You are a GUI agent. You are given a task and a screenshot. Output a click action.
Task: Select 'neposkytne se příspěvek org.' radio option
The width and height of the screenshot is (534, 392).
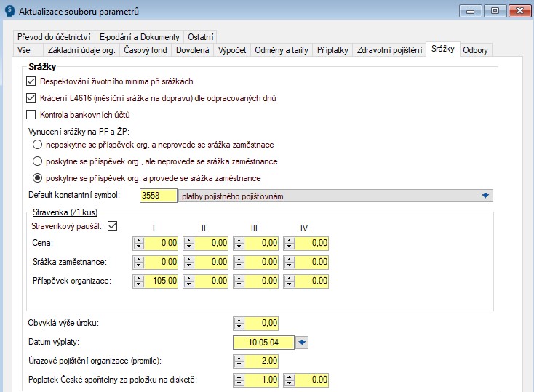point(37,145)
